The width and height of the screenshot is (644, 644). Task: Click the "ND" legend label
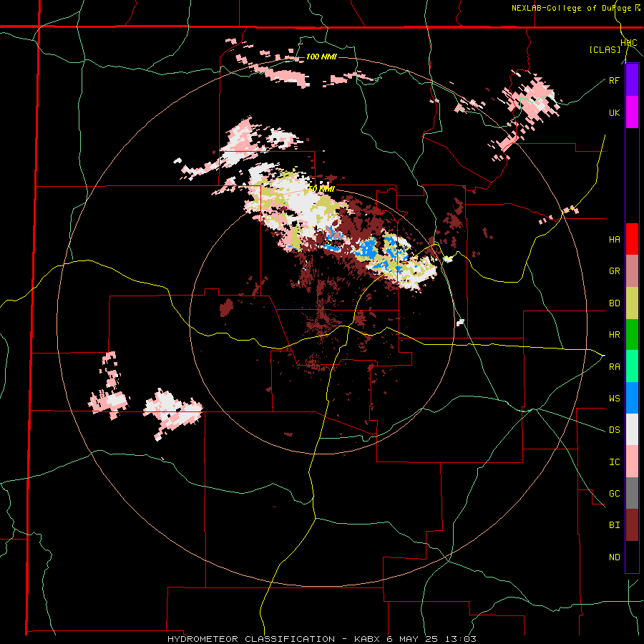coord(614,557)
